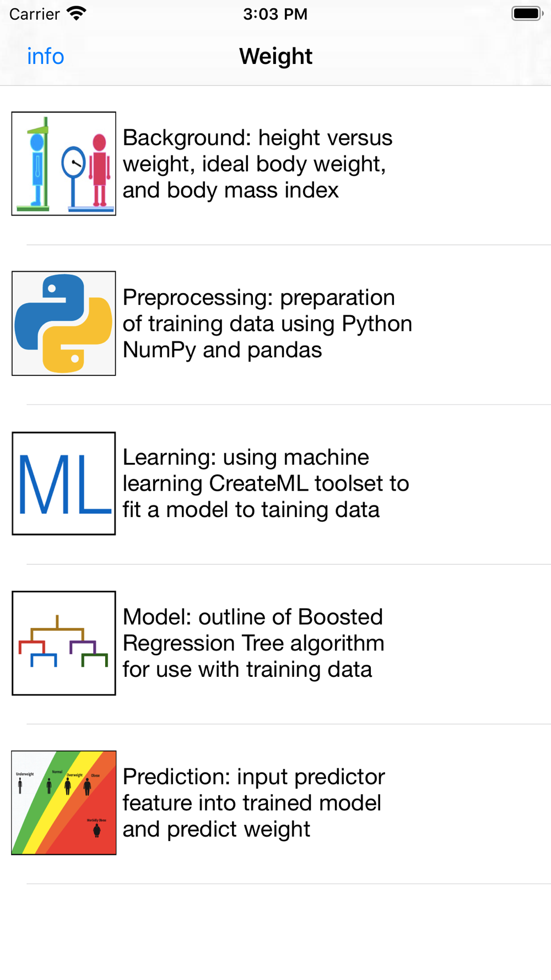Image resolution: width=551 pixels, height=980 pixels.
Task: Tap the Python logo icon
Action: (64, 324)
